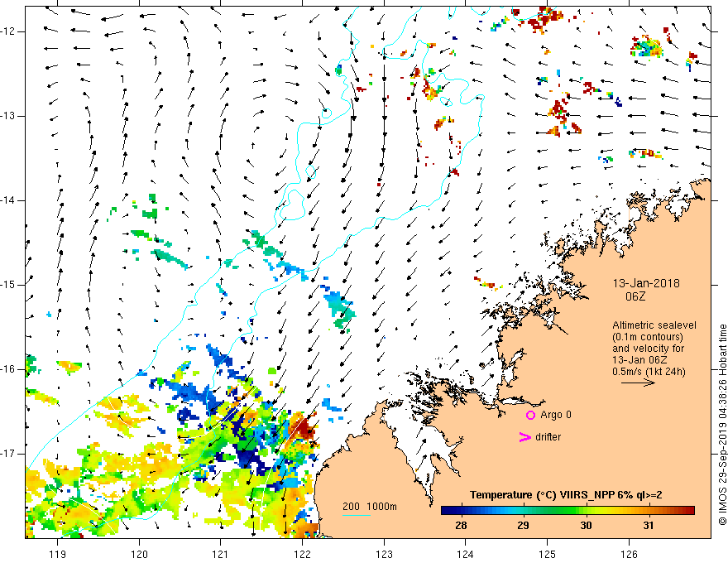Click the colorbar tick value 28
Screen dimensions: 728x563
pos(461,526)
